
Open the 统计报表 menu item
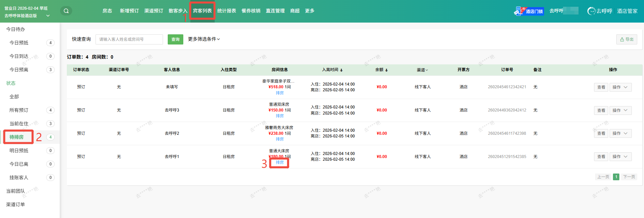pos(226,11)
